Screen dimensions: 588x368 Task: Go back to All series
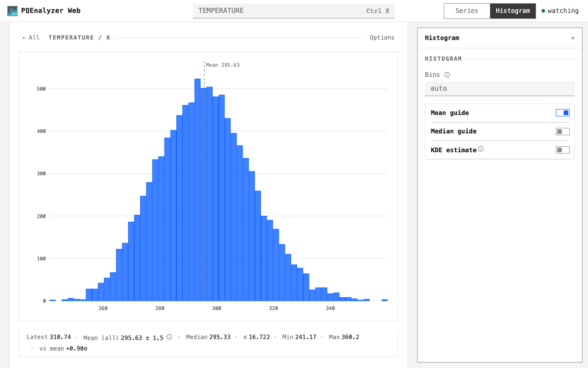click(x=31, y=38)
